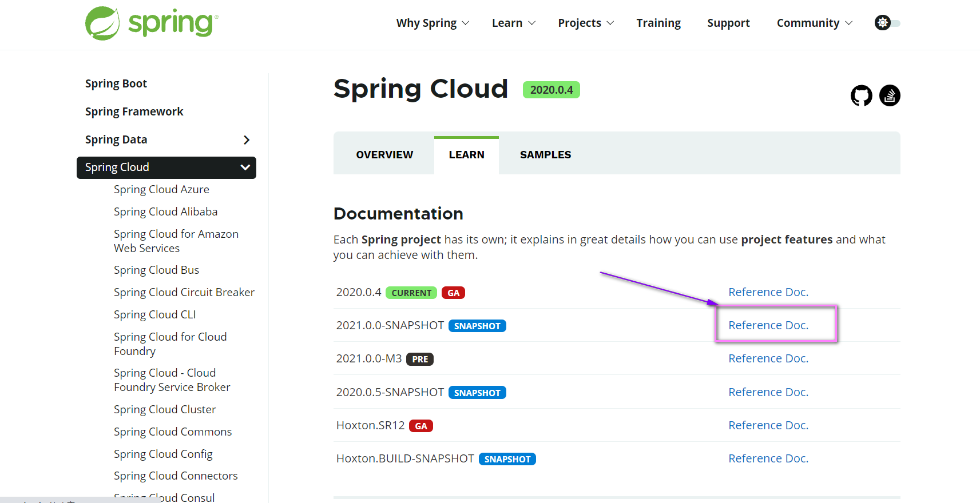Go to Training page
This screenshot has height=503, width=980.
point(658,23)
